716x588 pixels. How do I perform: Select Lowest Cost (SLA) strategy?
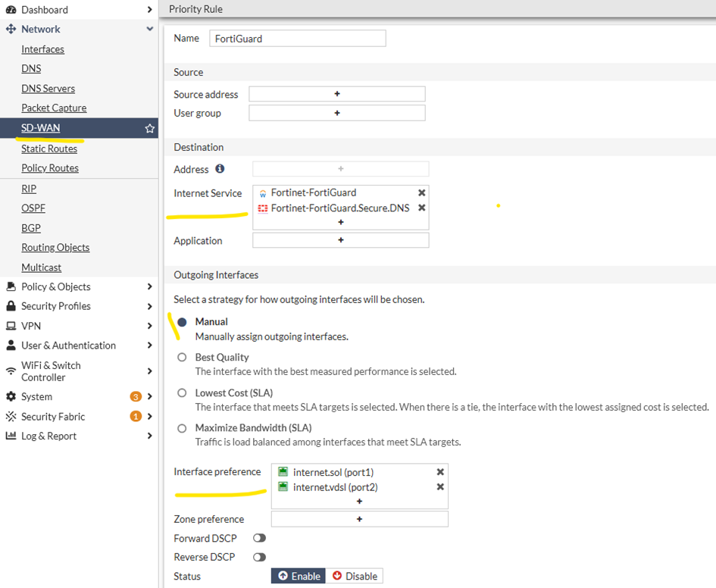[x=182, y=393]
